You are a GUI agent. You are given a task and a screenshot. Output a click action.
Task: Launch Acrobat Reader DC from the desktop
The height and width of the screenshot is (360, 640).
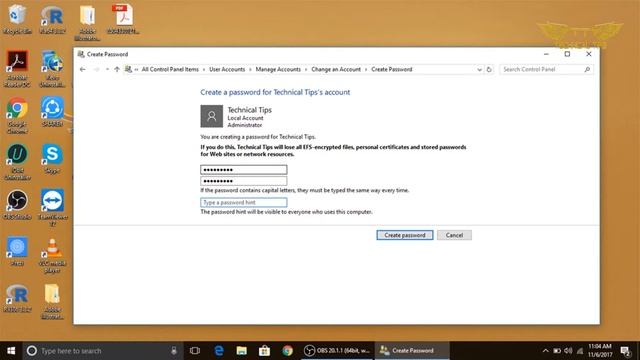[x=17, y=69]
